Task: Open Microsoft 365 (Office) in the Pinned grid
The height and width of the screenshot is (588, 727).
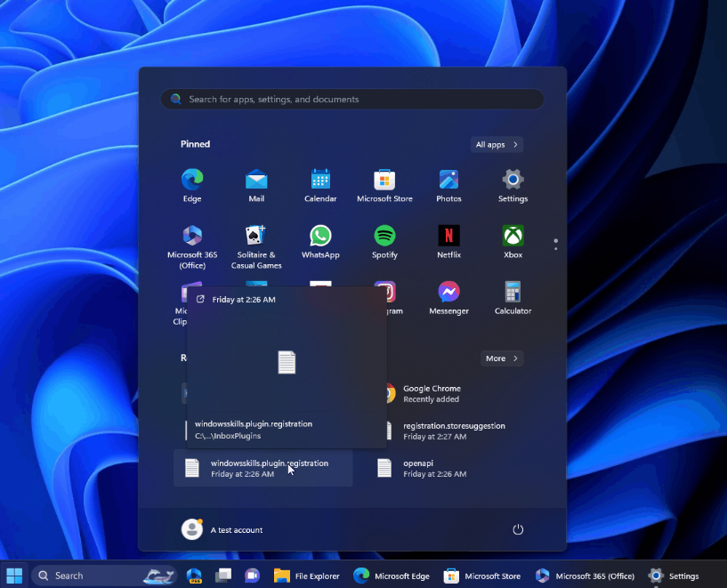Action: coord(192,246)
